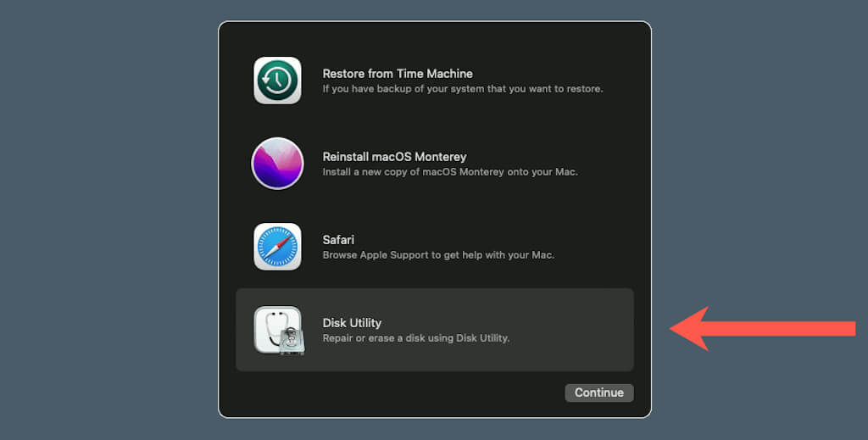Screen dimensions: 868x440
Task: Click the Continue button
Action: pyautogui.click(x=599, y=393)
